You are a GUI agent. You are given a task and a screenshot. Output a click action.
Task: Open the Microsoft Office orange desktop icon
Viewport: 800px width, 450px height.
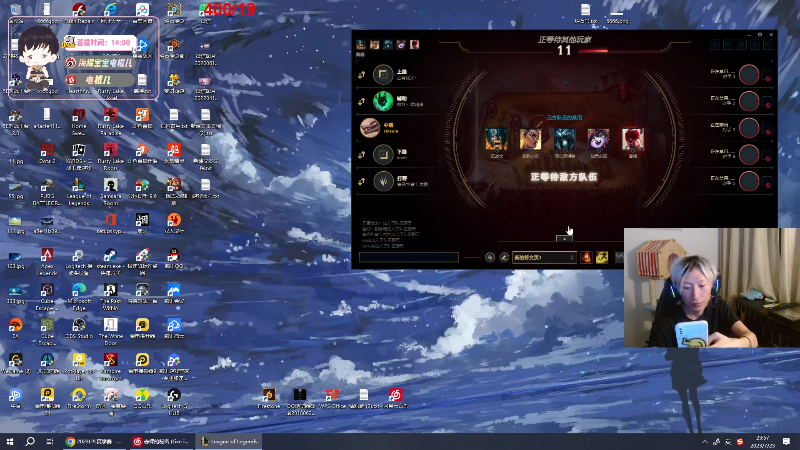[x=111, y=223]
